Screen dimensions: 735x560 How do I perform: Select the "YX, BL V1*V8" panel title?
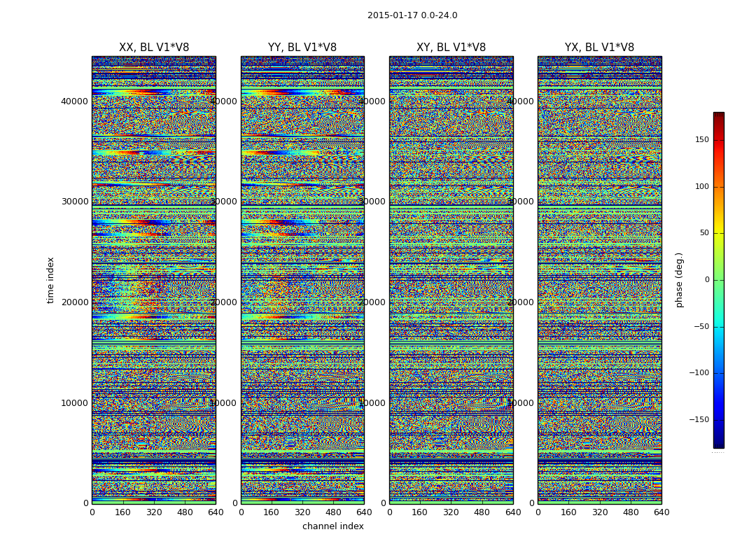599,48
